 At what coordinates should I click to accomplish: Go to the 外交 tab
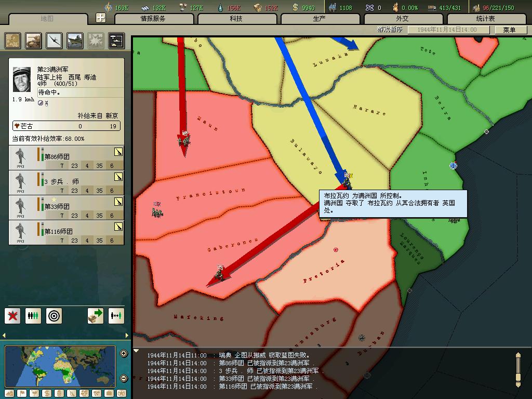click(403, 19)
